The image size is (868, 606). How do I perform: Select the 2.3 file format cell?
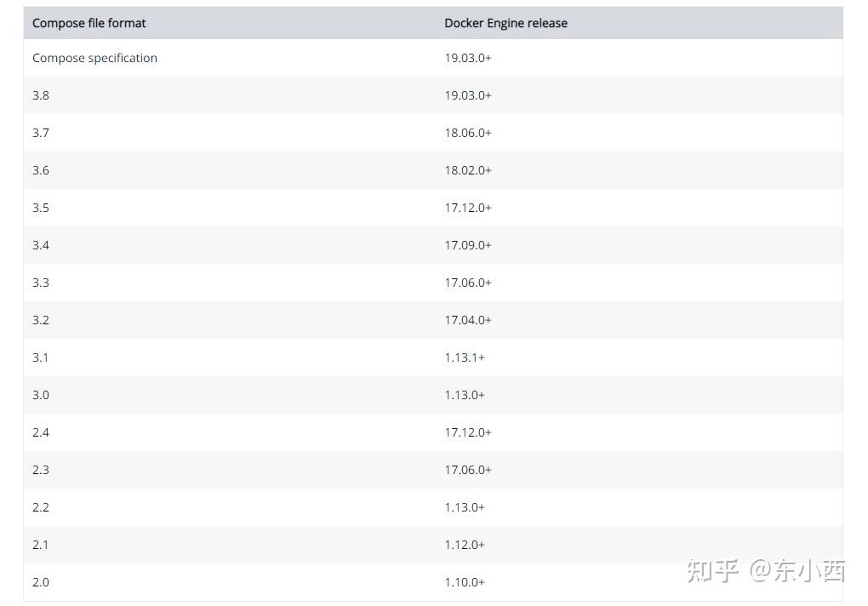point(41,470)
